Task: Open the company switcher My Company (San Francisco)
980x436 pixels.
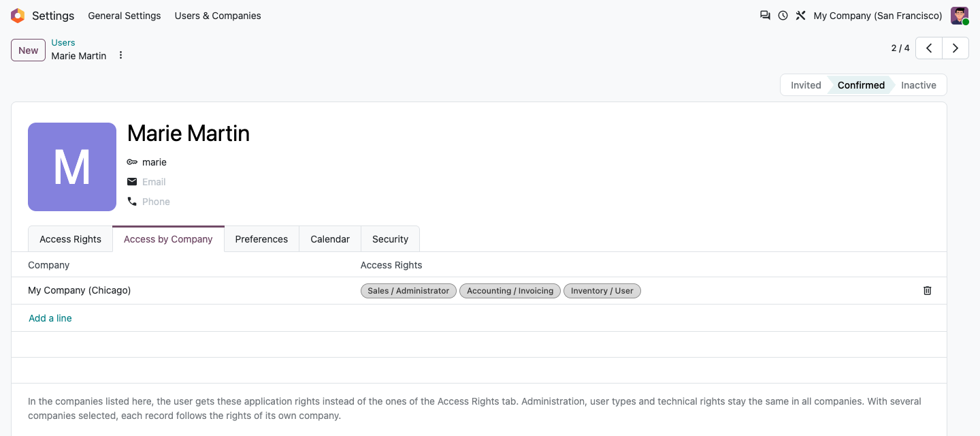Action: 878,16
